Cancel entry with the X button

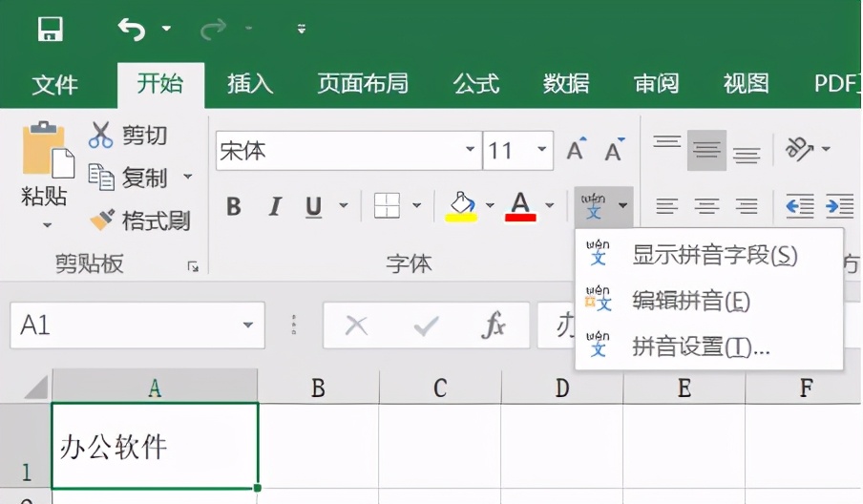click(356, 325)
